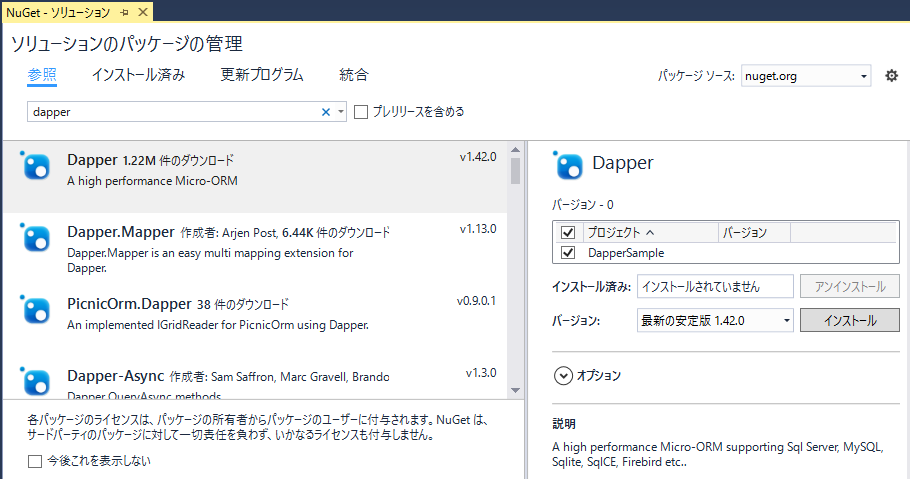Click package list scrollbar thumb
The image size is (910, 479).
(515, 171)
